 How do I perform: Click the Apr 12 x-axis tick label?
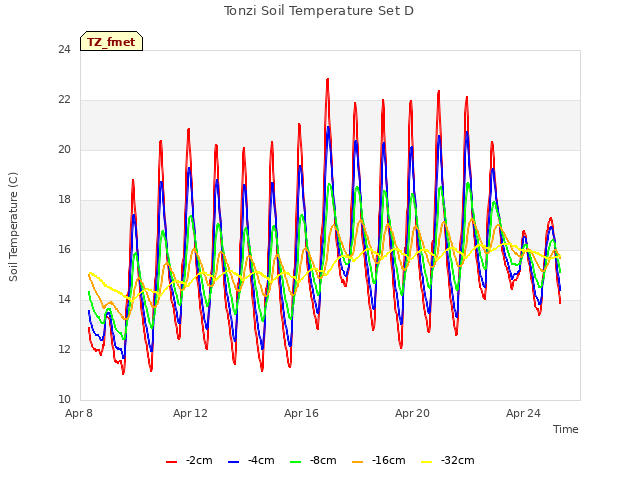pyautogui.click(x=190, y=413)
